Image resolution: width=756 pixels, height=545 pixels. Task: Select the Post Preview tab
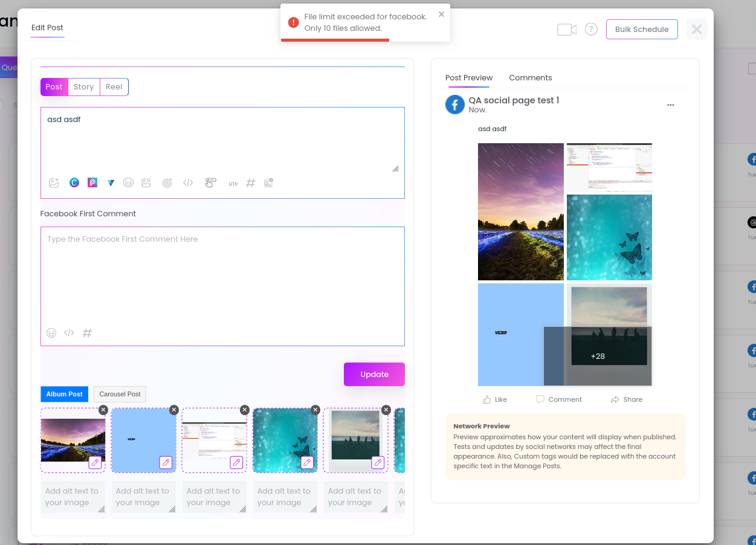click(469, 78)
